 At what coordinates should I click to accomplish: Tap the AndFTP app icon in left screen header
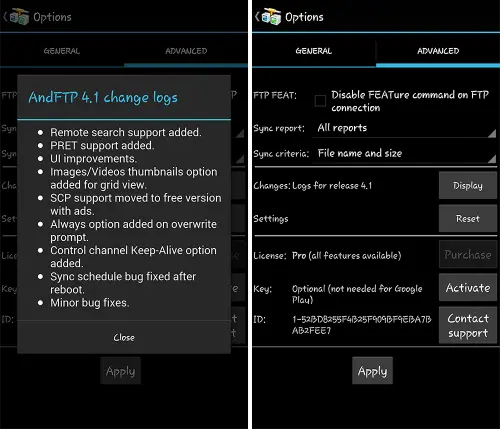19,17
